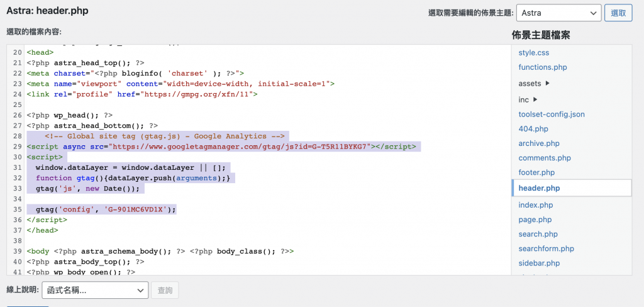Screen dimensions: 644x307
Task: Click the 佈景主題檔案 heading
Action: [540, 35]
